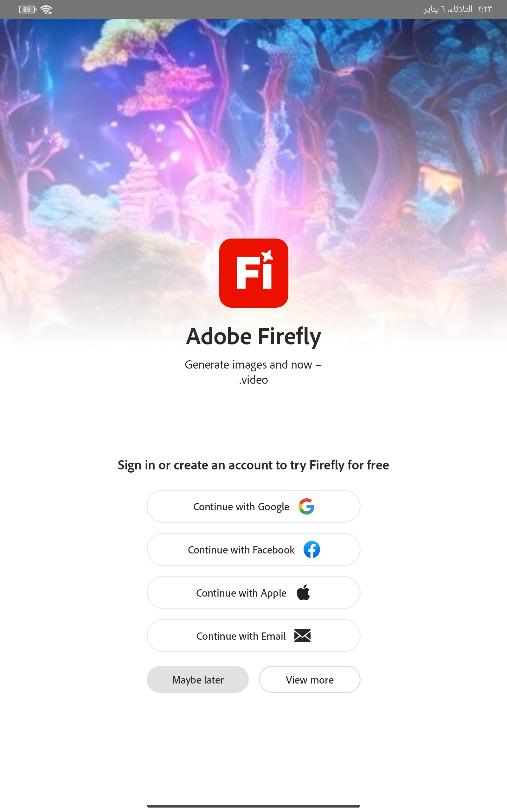507x812 pixels.
Task: Tap the Wi-Fi icon in status bar
Action: [46, 9]
